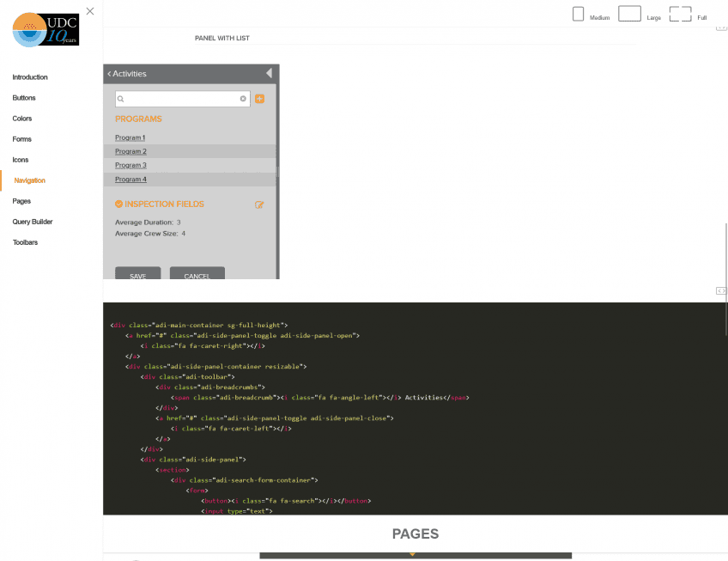Screen dimensions: 728x561
Task: Open the Toolbars section
Action: click(25, 242)
